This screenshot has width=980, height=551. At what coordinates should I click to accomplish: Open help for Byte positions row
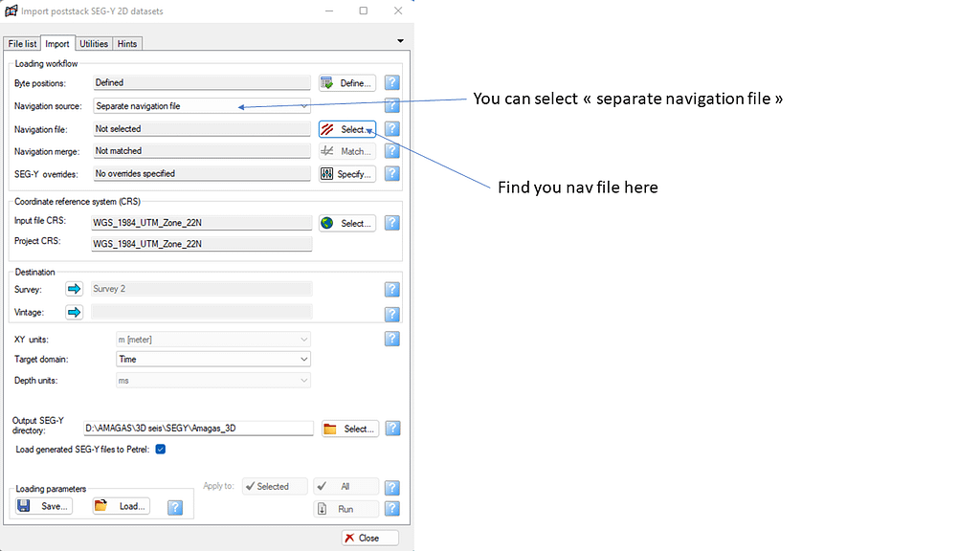[x=391, y=83]
